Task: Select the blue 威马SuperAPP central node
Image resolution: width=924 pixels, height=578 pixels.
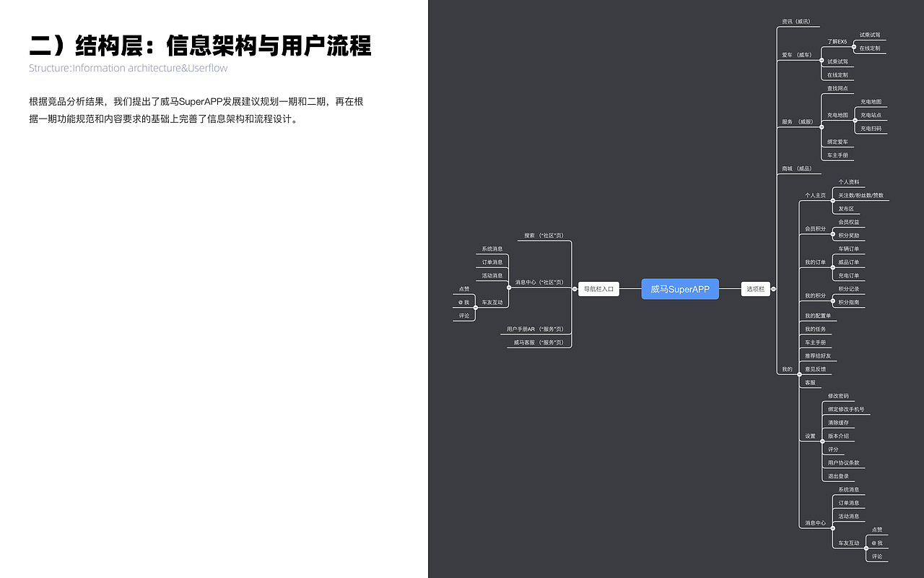Action: tap(679, 288)
